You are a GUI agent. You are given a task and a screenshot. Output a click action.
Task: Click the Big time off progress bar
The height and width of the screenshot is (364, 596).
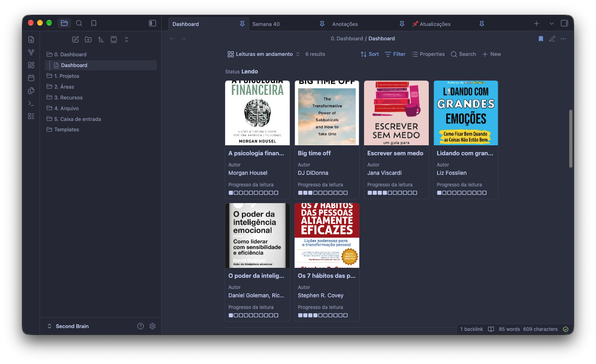[323, 193]
